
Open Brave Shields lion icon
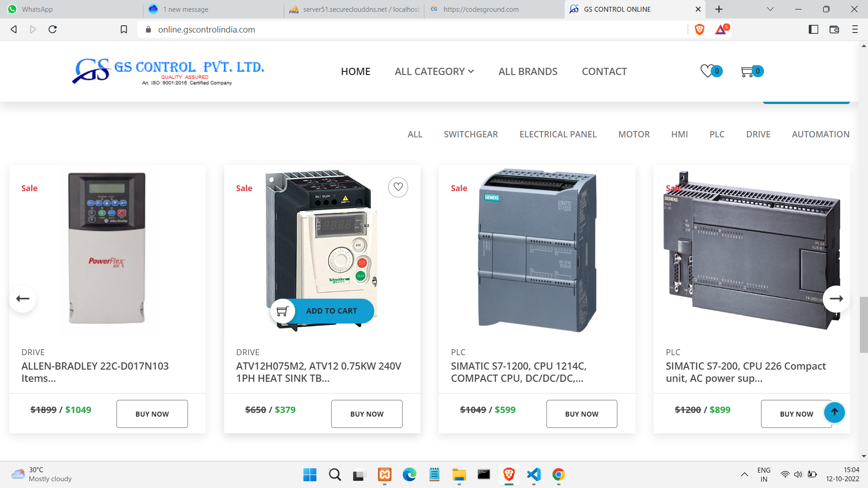(x=699, y=29)
